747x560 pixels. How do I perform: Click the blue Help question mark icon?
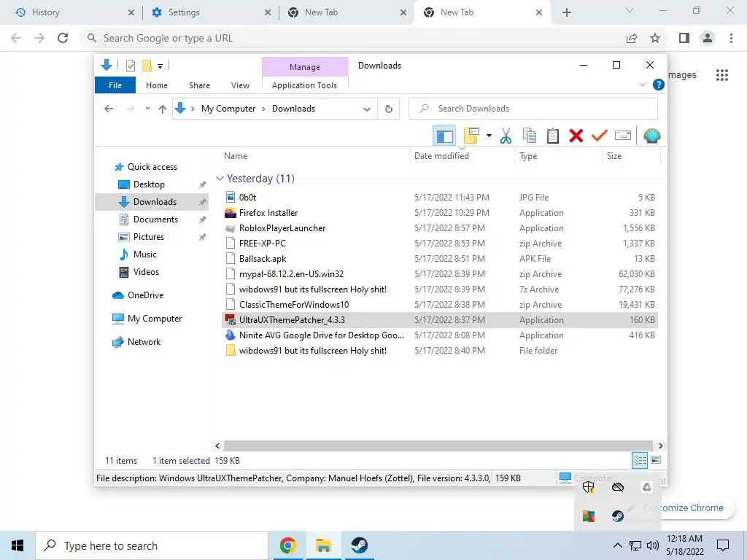coord(659,85)
